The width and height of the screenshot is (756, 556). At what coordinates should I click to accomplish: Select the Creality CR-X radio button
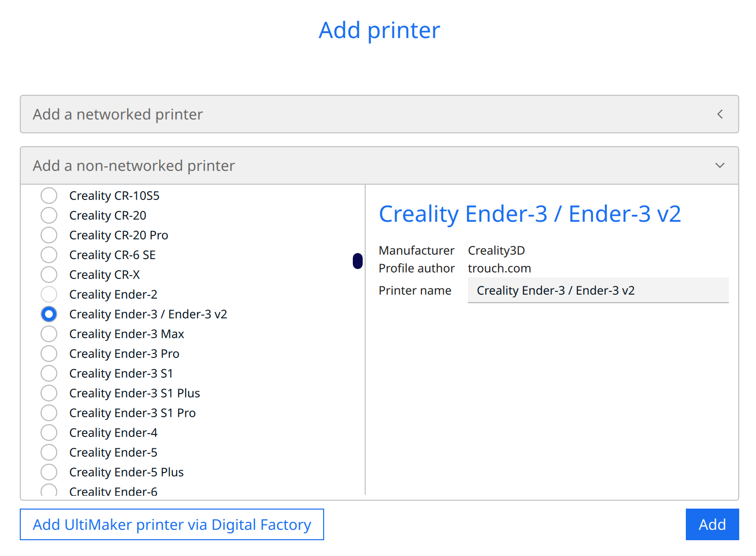pyautogui.click(x=49, y=275)
